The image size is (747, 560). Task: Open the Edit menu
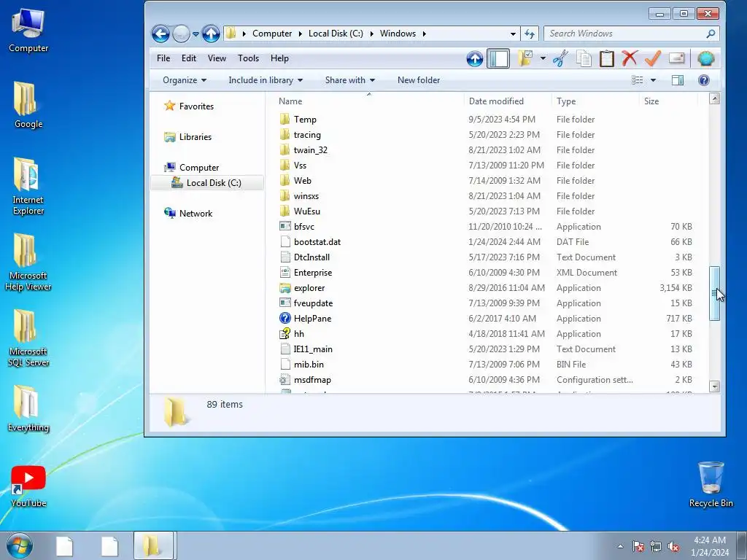point(189,58)
